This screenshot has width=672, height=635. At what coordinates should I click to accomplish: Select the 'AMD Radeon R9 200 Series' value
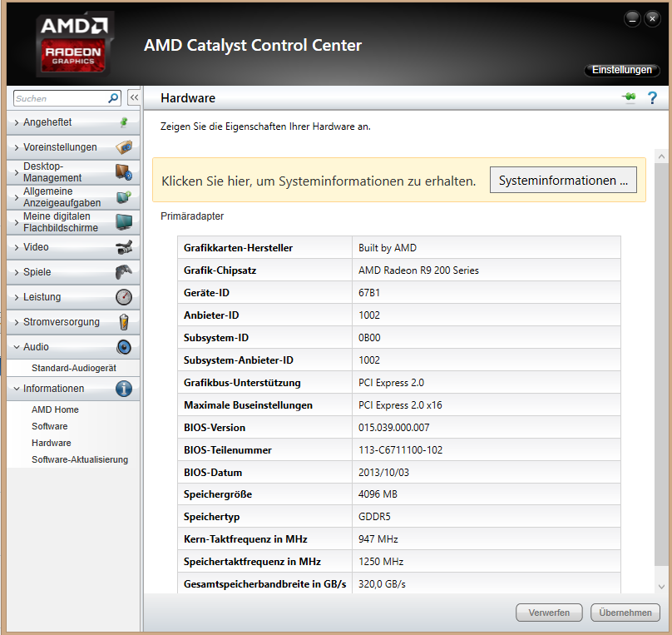[x=418, y=270]
